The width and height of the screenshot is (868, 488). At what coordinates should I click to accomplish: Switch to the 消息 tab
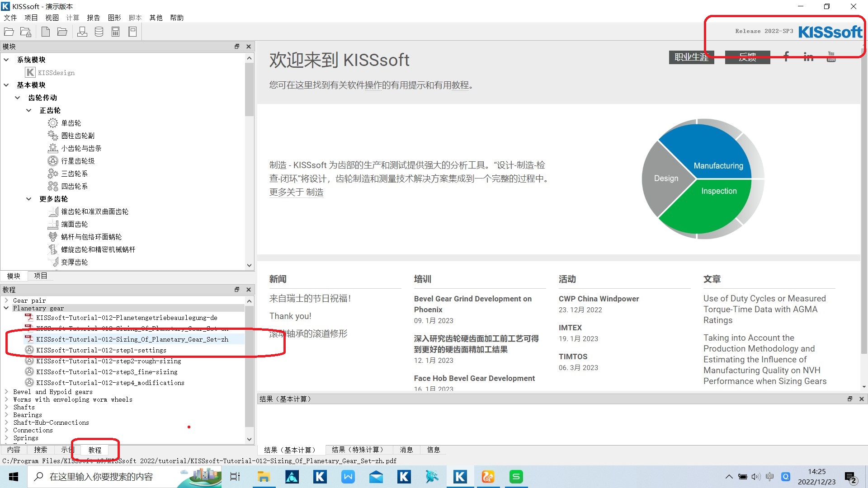tap(406, 450)
